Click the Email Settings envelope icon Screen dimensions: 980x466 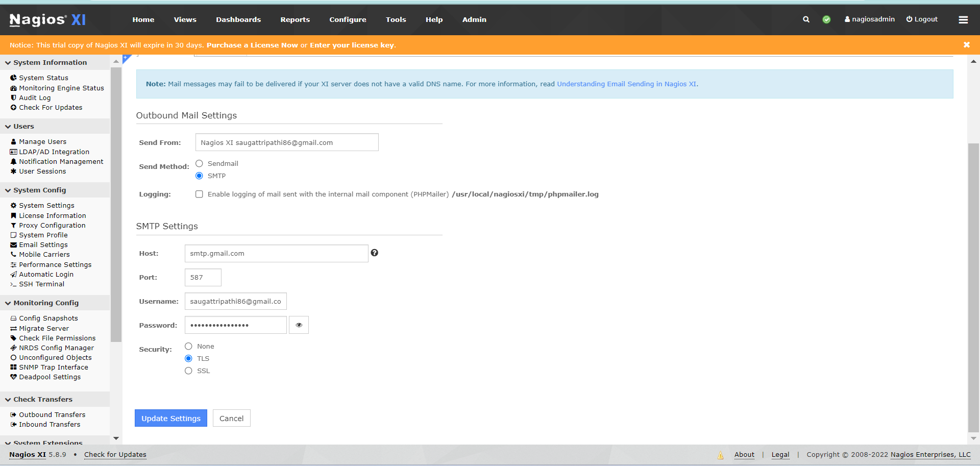tap(13, 244)
